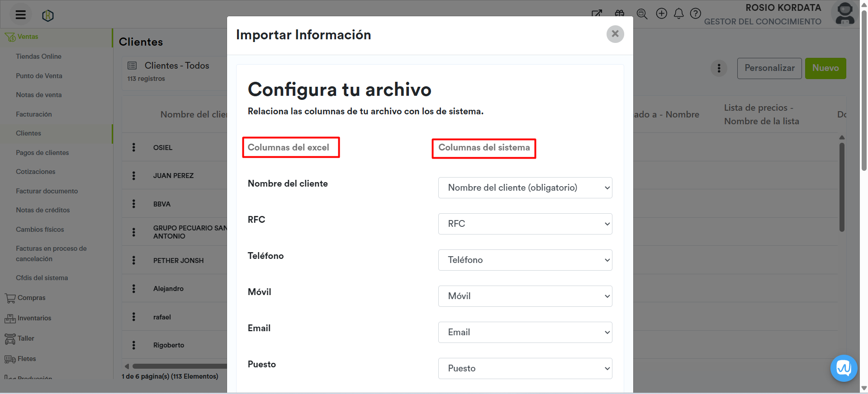Open the hamburger menu in the header
Image resolution: width=868 pixels, height=394 pixels.
tap(20, 15)
